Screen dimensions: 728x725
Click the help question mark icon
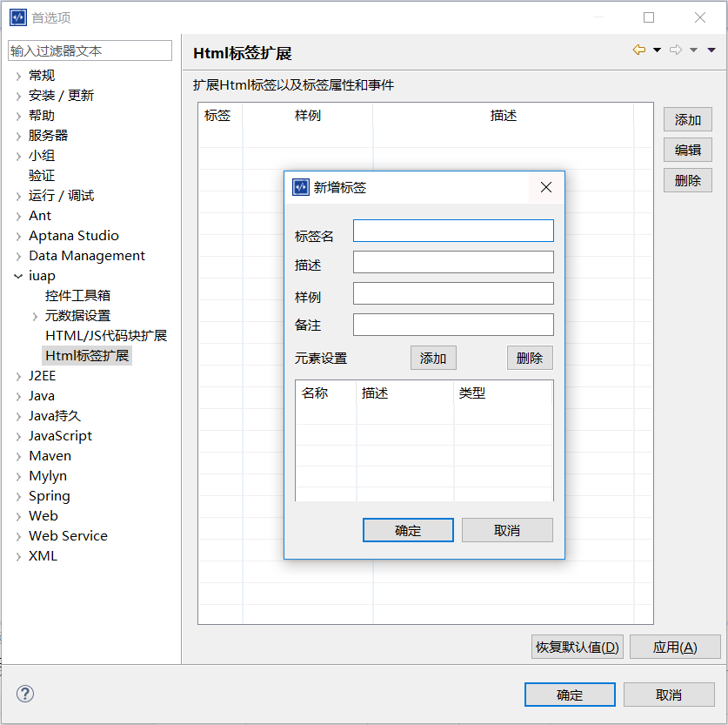[x=25, y=694]
